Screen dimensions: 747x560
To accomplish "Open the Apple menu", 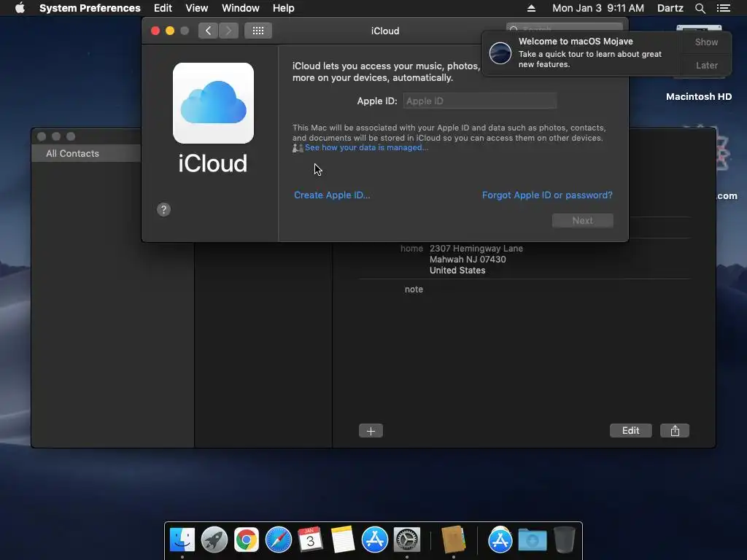I will tap(20, 8).
